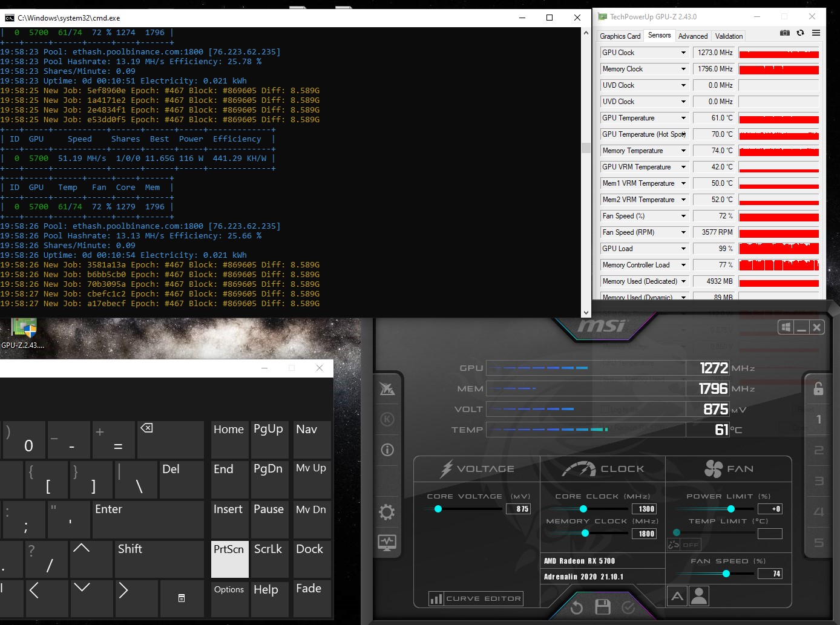The image size is (840, 625).
Task: Click the Core Clock 1300 value field
Action: (644, 509)
